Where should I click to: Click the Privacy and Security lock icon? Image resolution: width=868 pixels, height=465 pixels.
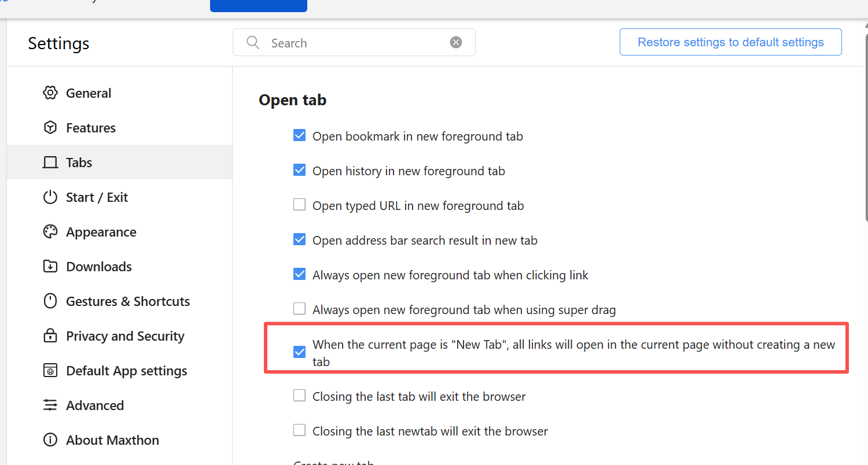click(x=50, y=336)
